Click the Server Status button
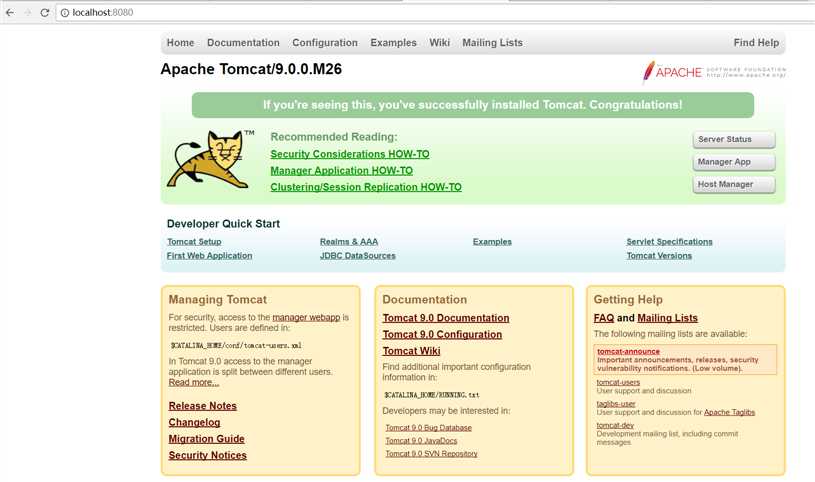Screen dimensions: 815x482 [x=734, y=139]
